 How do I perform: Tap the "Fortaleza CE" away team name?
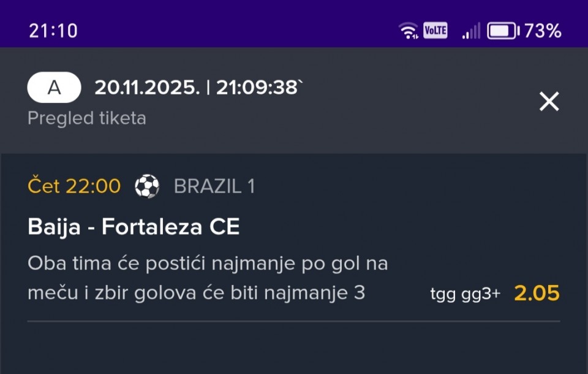170,227
